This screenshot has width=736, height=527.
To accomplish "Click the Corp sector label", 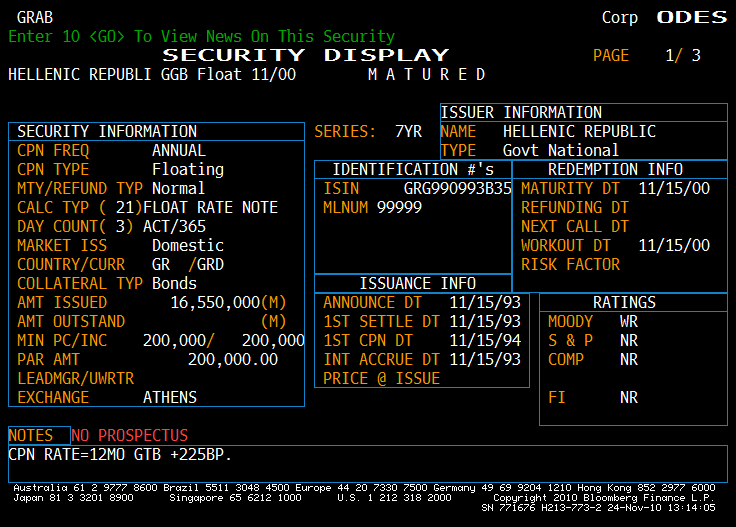I will [x=620, y=17].
